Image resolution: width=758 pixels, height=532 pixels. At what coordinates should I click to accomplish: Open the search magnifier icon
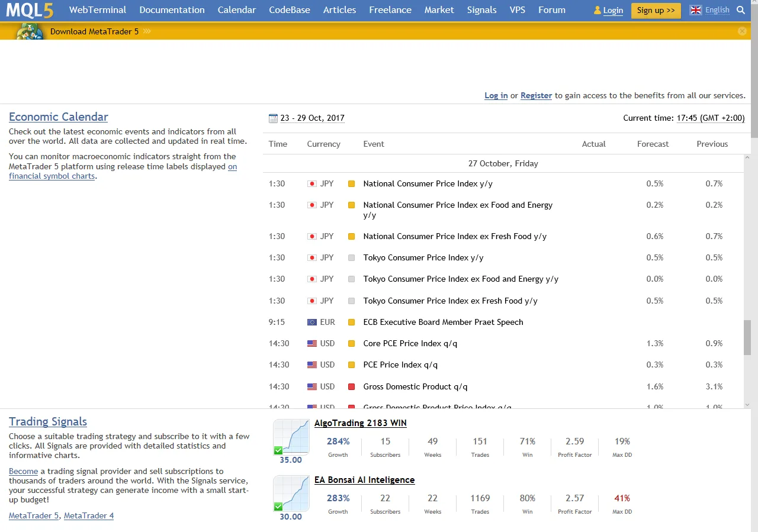(741, 10)
